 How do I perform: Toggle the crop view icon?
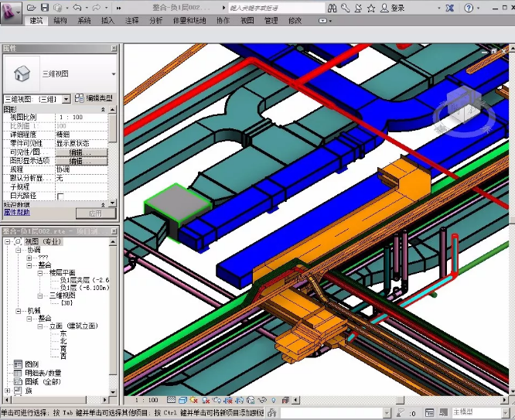pos(228,400)
